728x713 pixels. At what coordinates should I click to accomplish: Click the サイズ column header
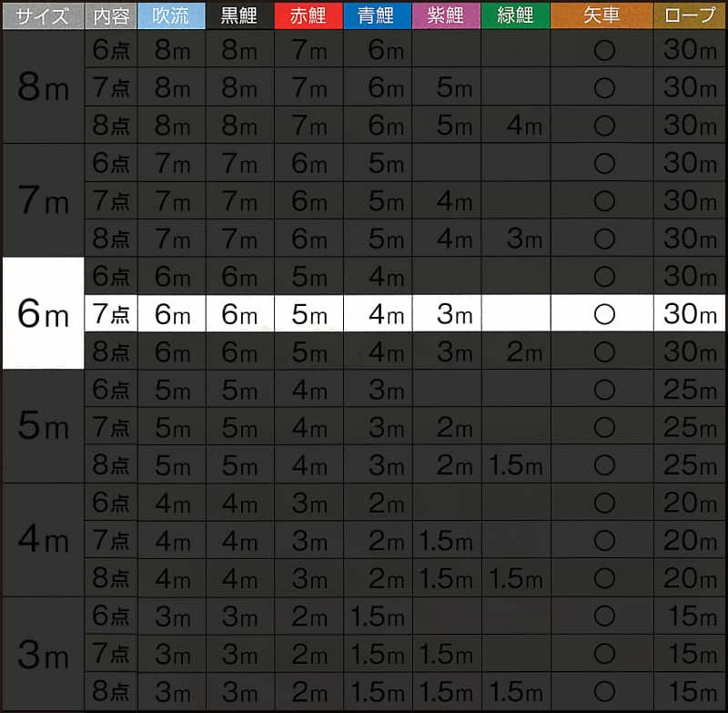coord(42,15)
